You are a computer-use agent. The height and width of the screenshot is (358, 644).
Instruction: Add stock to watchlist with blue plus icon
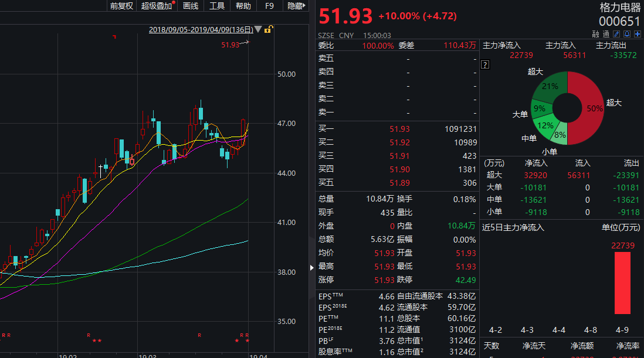pos(638,34)
